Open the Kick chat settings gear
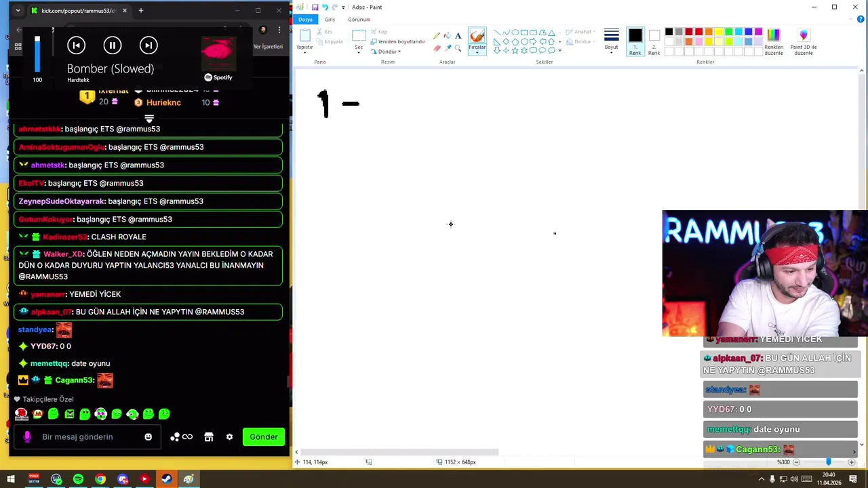Screen dimensions: 868x488 (x=229, y=436)
